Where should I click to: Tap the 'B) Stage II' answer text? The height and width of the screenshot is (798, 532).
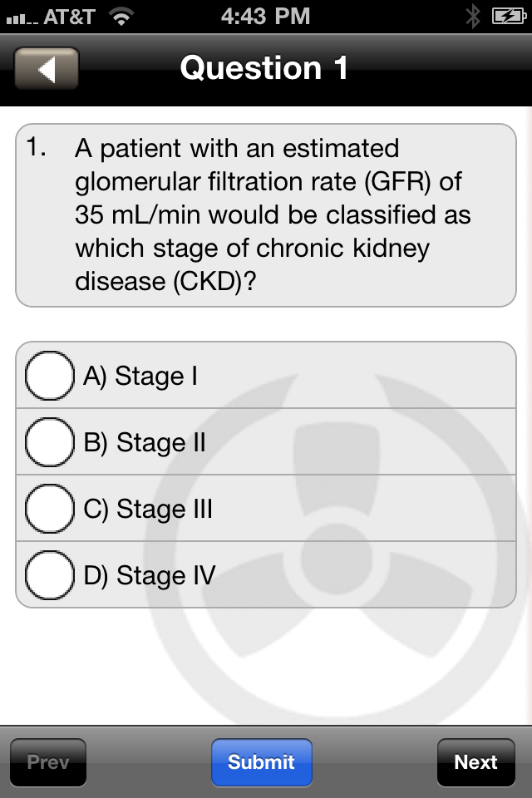145,443
